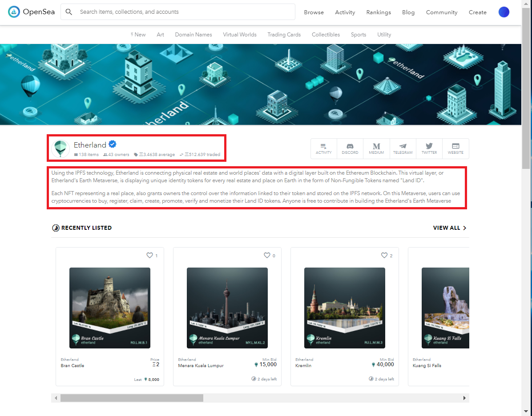
Task: Open the Rankings page
Action: pos(379,12)
